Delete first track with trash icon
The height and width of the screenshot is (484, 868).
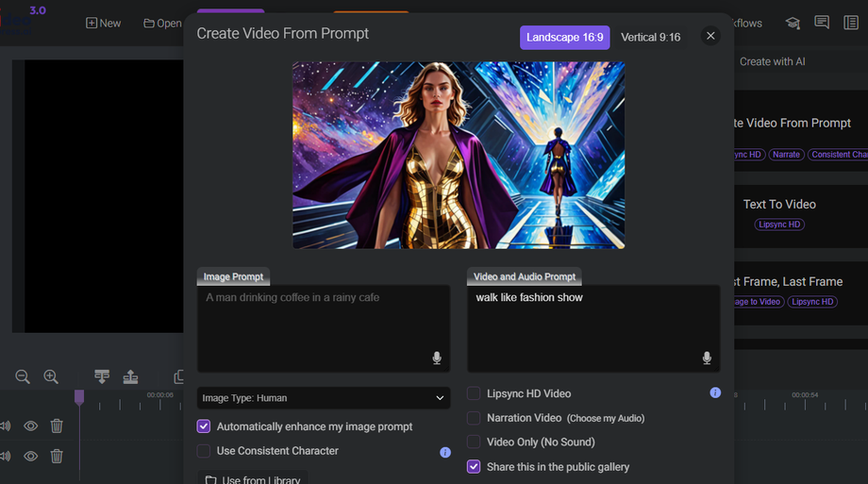[x=57, y=426]
